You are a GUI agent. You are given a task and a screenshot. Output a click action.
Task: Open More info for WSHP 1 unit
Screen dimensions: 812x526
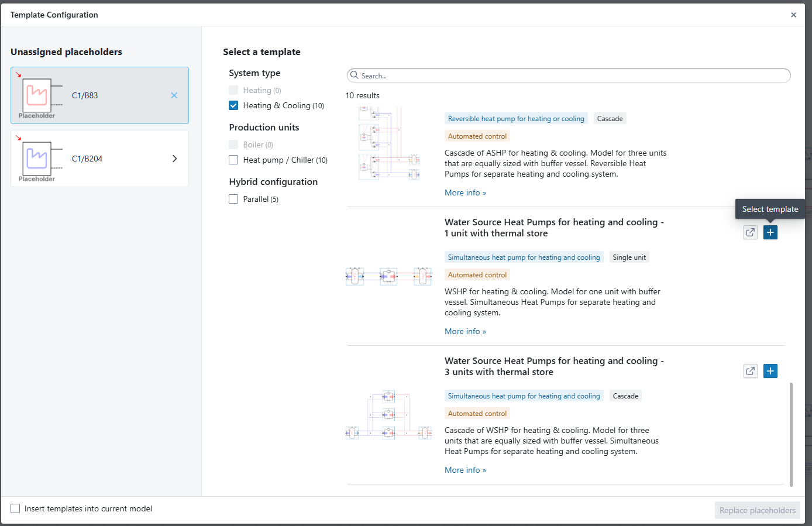[x=465, y=331]
